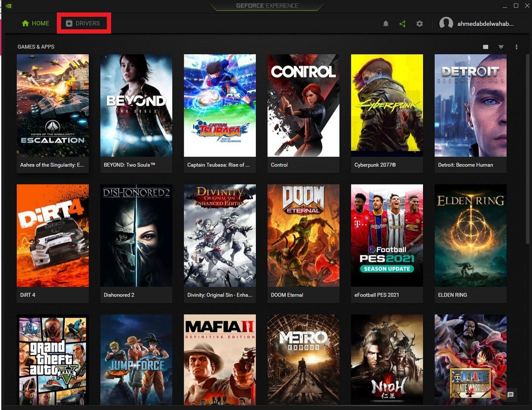532x410 pixels.
Task: Select the Divinity Original Sin cover
Action: click(x=220, y=236)
